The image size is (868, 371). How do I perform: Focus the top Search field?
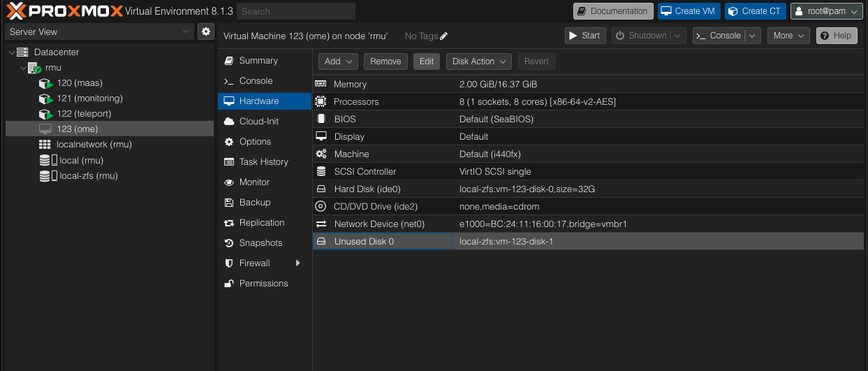click(x=296, y=11)
